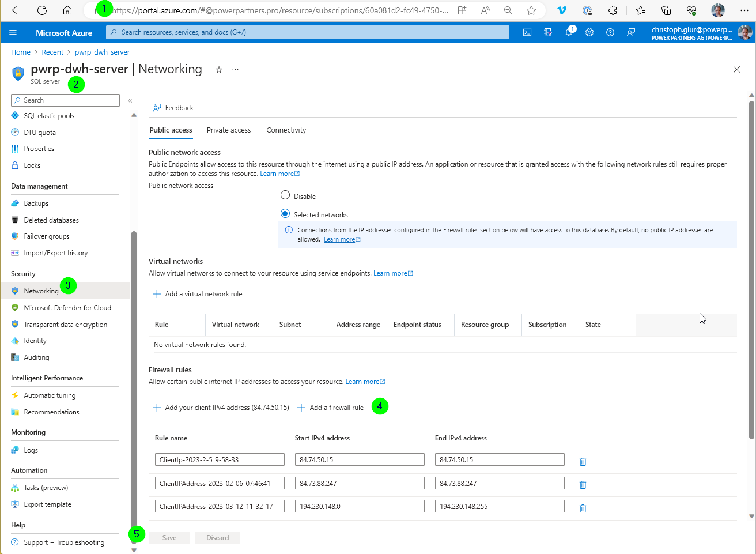Click the Azure global search box
Screen dimensions: 756x554
[308, 32]
